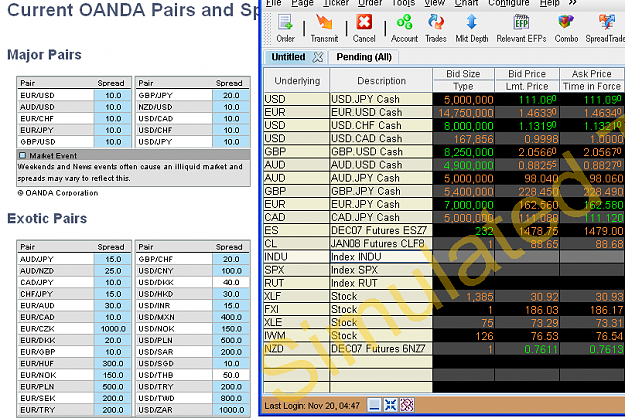Image resolution: width=625 pixels, height=418 pixels.
Task: Switch to the Pending (All) tab
Action: tap(364, 57)
